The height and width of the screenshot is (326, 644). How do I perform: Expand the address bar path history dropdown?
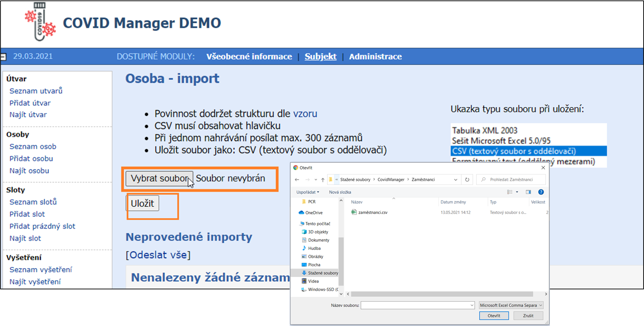click(x=456, y=180)
